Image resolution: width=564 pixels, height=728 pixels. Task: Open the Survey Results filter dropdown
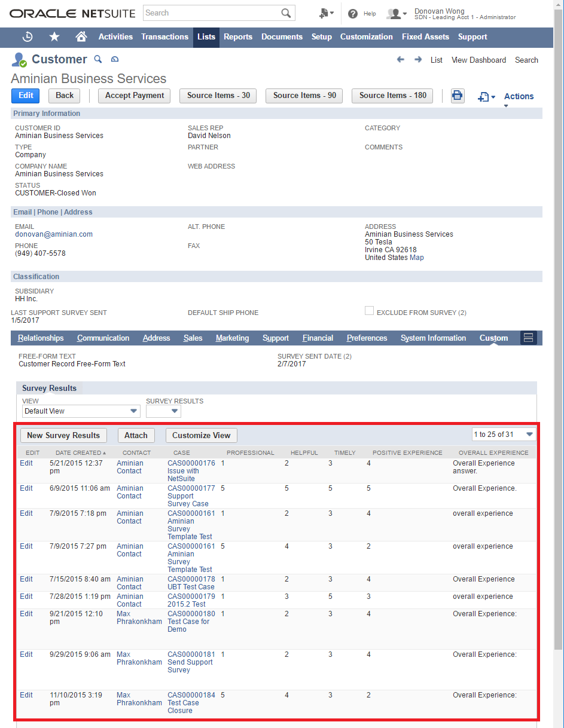point(163,411)
